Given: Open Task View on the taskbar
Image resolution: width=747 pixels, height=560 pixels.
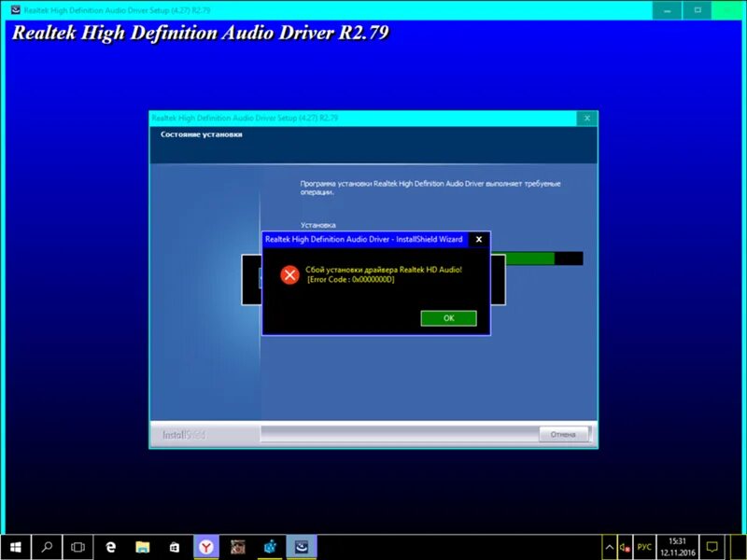Looking at the screenshot, I should 78,547.
